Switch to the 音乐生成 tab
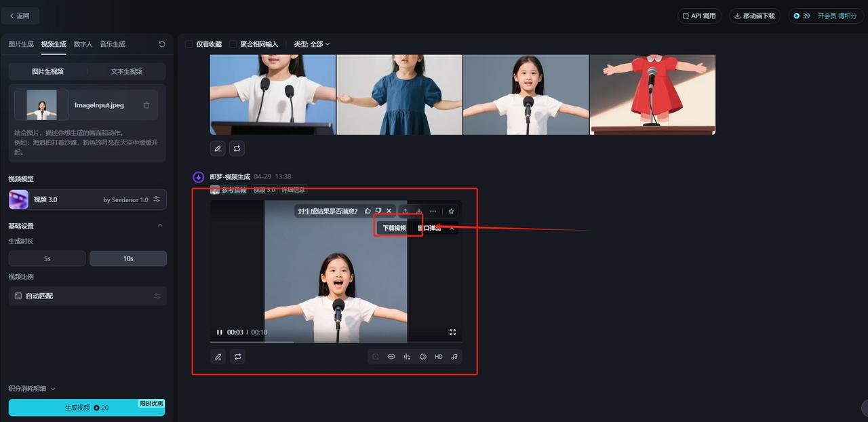 [112, 43]
